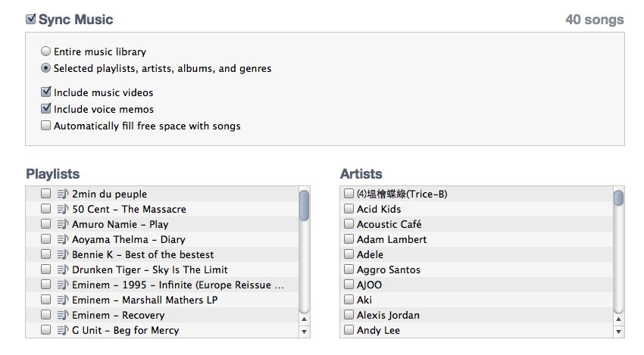Uncheck Include voice memos option
Screen dimensions: 644x355
(x=46, y=109)
